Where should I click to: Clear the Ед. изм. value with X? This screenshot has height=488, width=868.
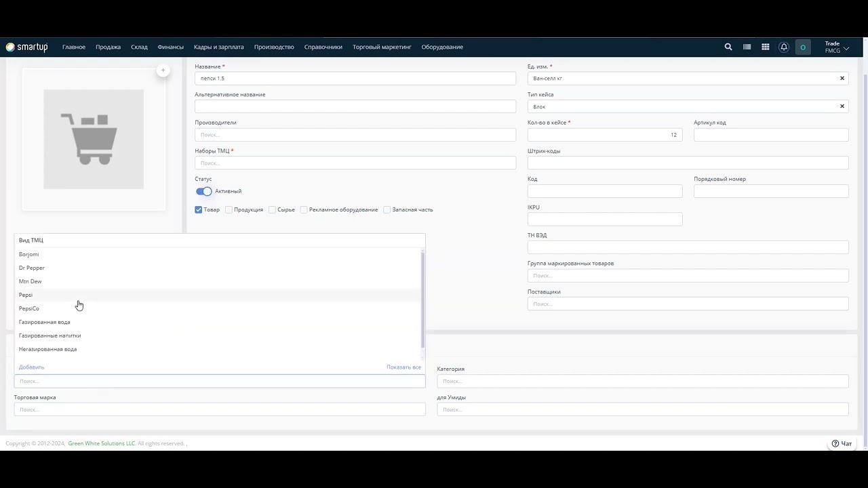coord(842,78)
